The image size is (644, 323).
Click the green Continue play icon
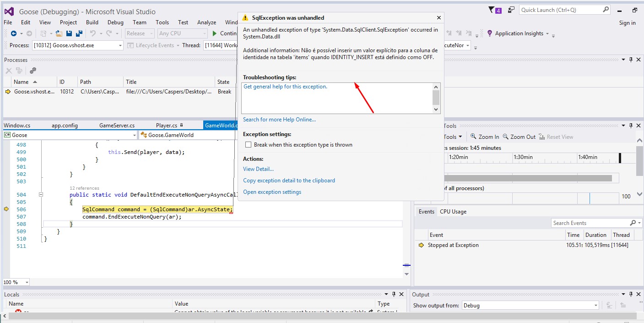[x=214, y=33]
